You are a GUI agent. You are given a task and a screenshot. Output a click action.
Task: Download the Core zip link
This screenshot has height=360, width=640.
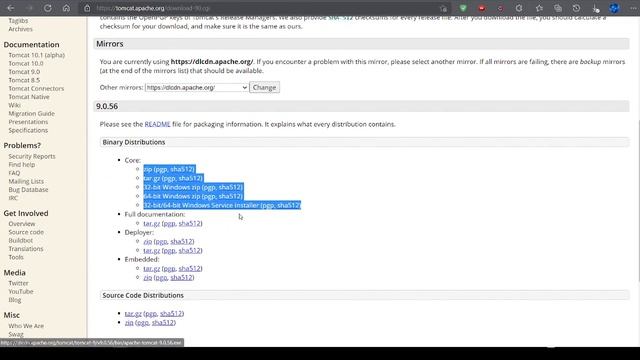(x=148, y=169)
